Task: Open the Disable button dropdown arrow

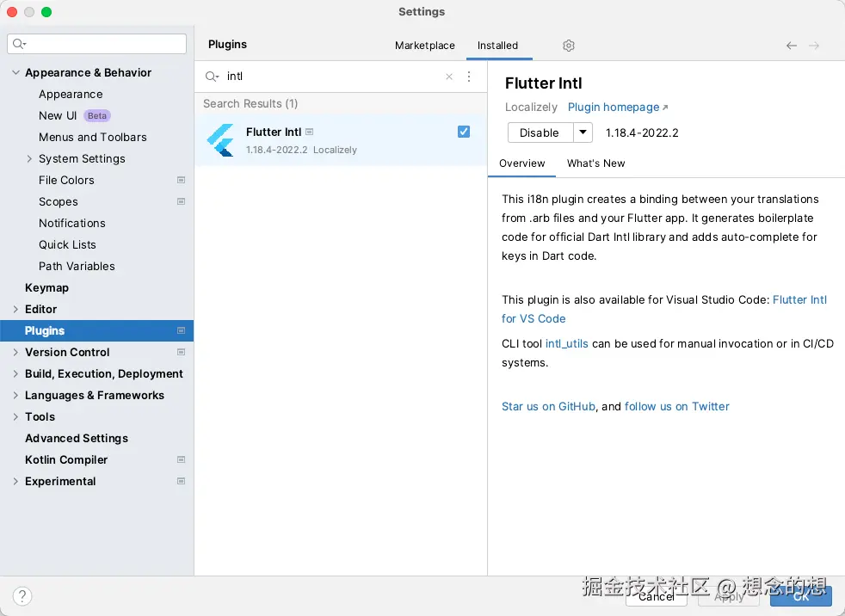Action: (x=583, y=132)
